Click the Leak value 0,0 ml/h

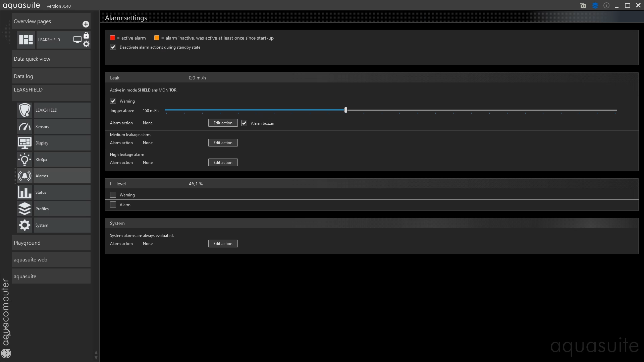pos(197,78)
